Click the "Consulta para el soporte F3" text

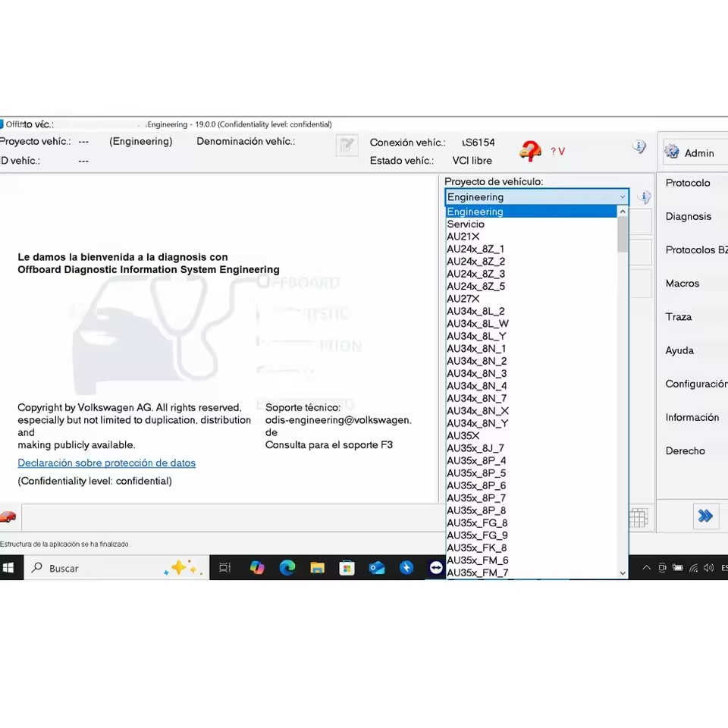pos(328,445)
